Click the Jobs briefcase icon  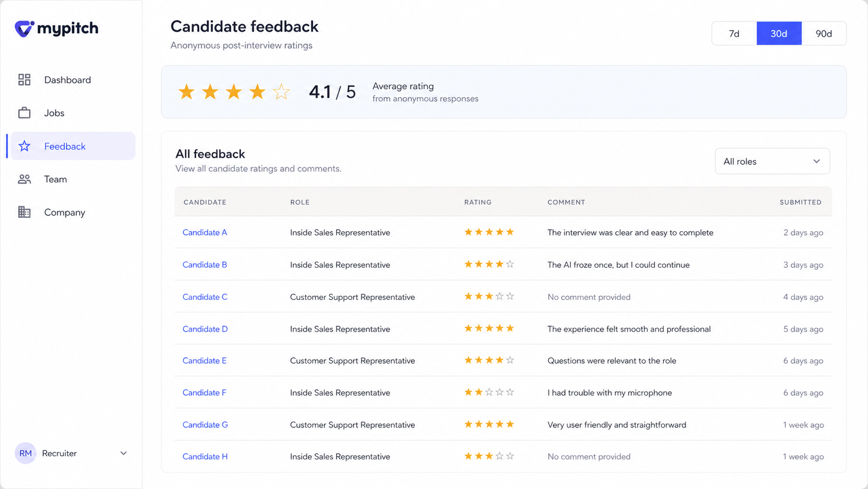(24, 113)
